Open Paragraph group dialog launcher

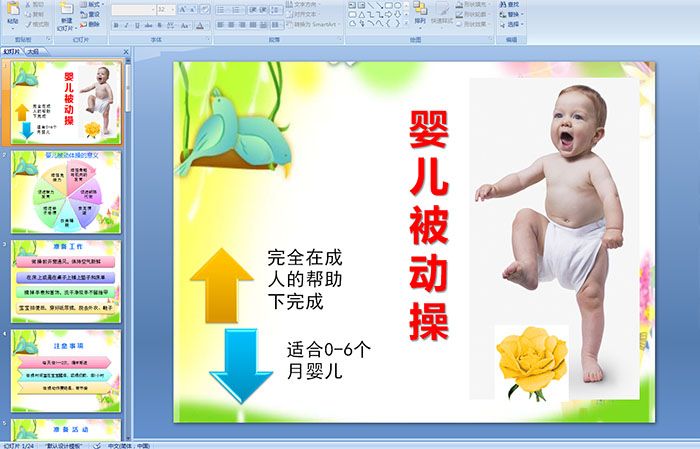click(x=340, y=39)
